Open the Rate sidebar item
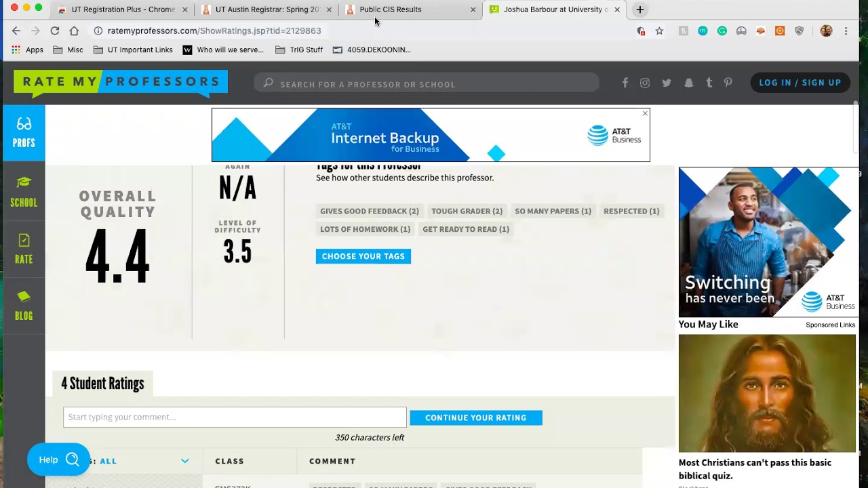 coord(24,249)
